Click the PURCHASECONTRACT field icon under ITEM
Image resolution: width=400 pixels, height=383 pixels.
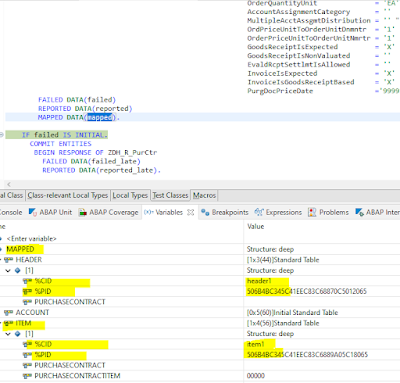click(27, 365)
